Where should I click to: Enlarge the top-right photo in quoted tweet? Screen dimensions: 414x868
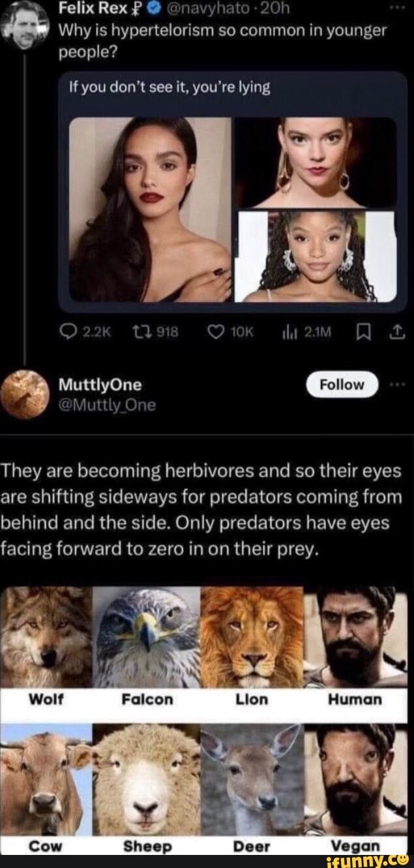click(x=316, y=162)
